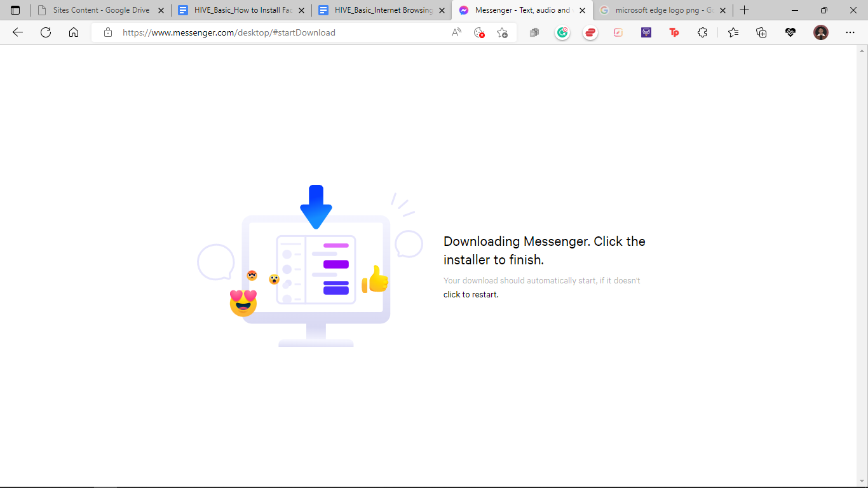This screenshot has height=488, width=868.
Task: Open the pink note extension icon
Action: pos(618,32)
